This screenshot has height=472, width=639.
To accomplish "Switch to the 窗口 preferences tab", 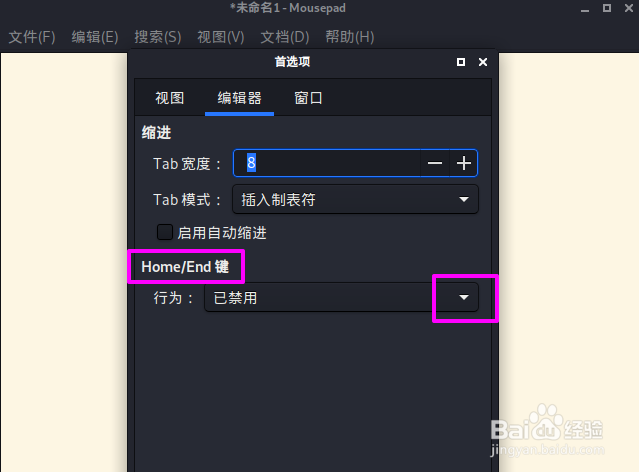I will click(x=308, y=98).
